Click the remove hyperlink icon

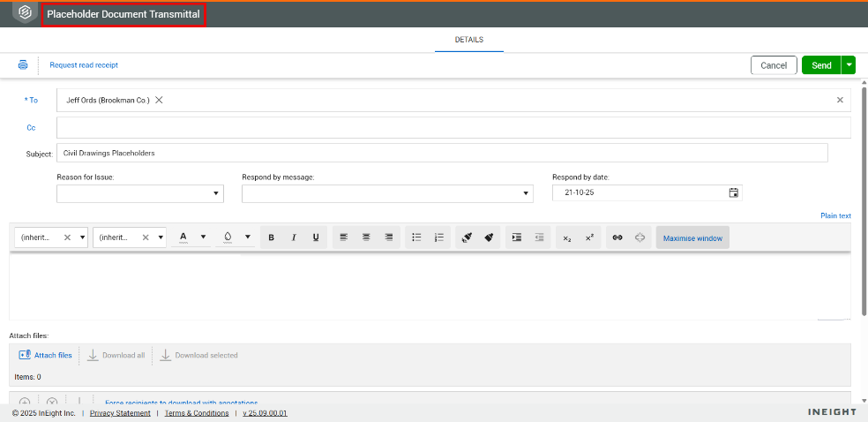[x=640, y=237]
